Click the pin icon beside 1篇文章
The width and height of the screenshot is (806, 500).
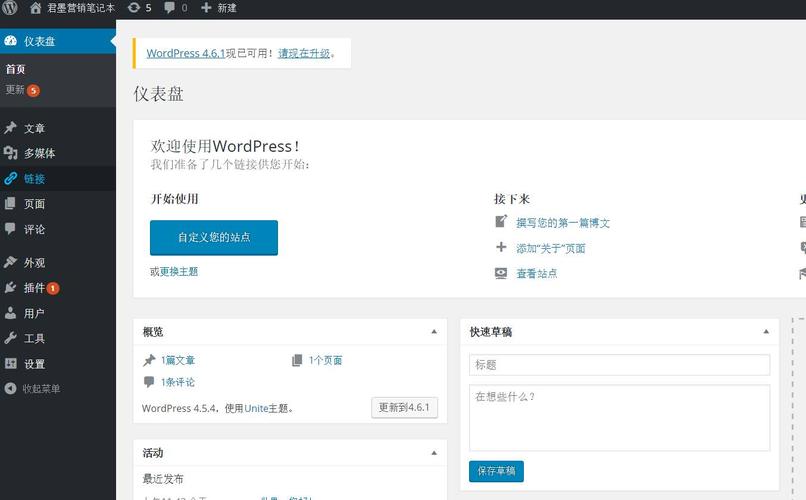[149, 360]
